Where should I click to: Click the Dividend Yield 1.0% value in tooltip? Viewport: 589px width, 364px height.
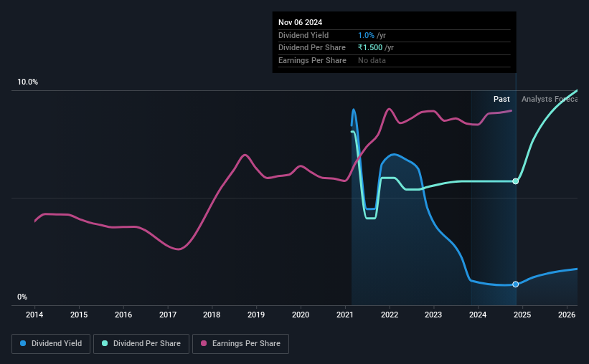[x=366, y=35]
